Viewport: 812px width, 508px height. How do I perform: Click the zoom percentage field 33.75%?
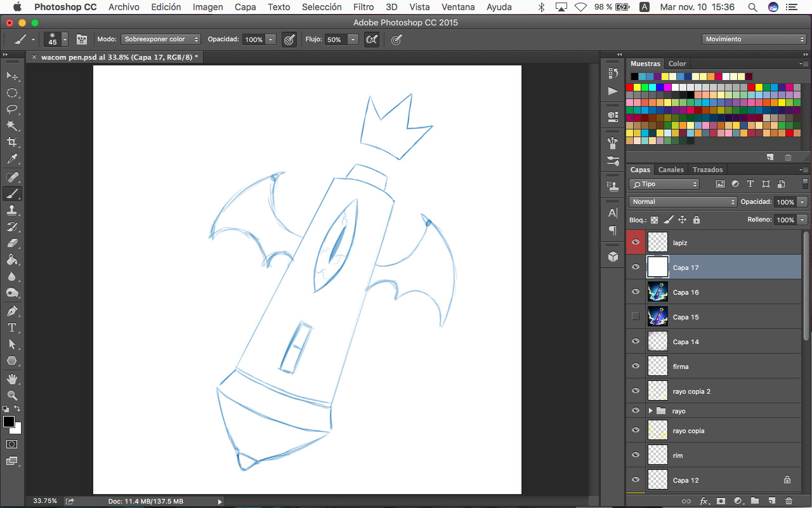tap(44, 501)
